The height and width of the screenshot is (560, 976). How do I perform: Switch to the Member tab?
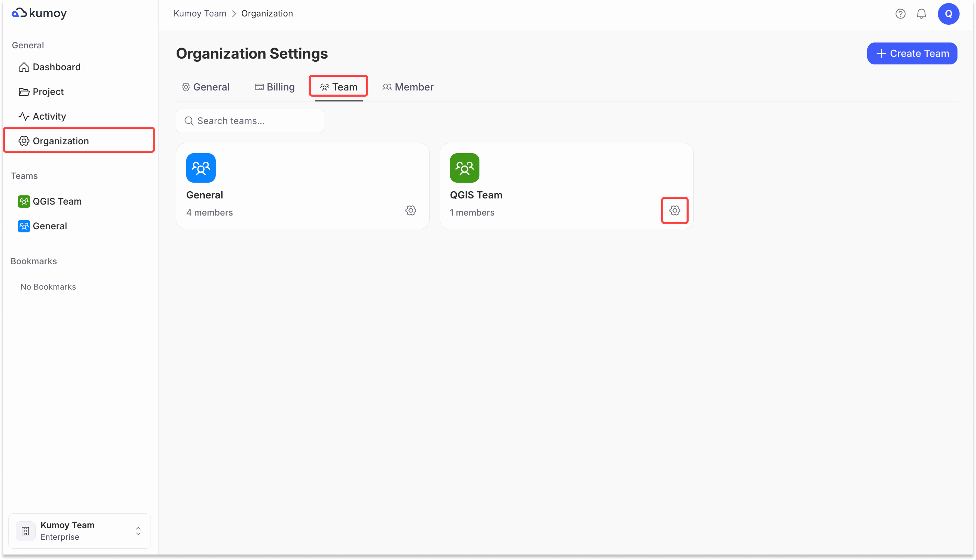pos(408,87)
